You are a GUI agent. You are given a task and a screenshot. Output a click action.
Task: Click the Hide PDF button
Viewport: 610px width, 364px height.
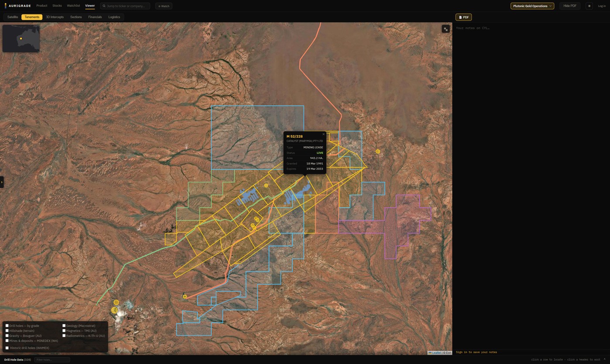(x=570, y=6)
